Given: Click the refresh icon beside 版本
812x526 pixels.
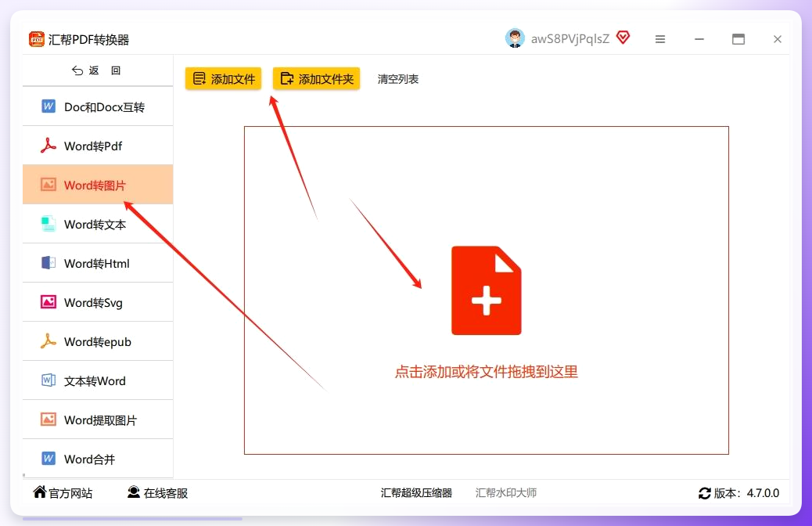Looking at the screenshot, I should pos(704,493).
